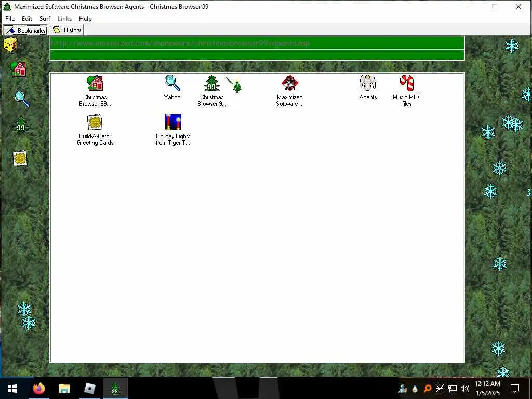Click the water drop tray icon
The height and width of the screenshot is (399, 532).
point(415,389)
